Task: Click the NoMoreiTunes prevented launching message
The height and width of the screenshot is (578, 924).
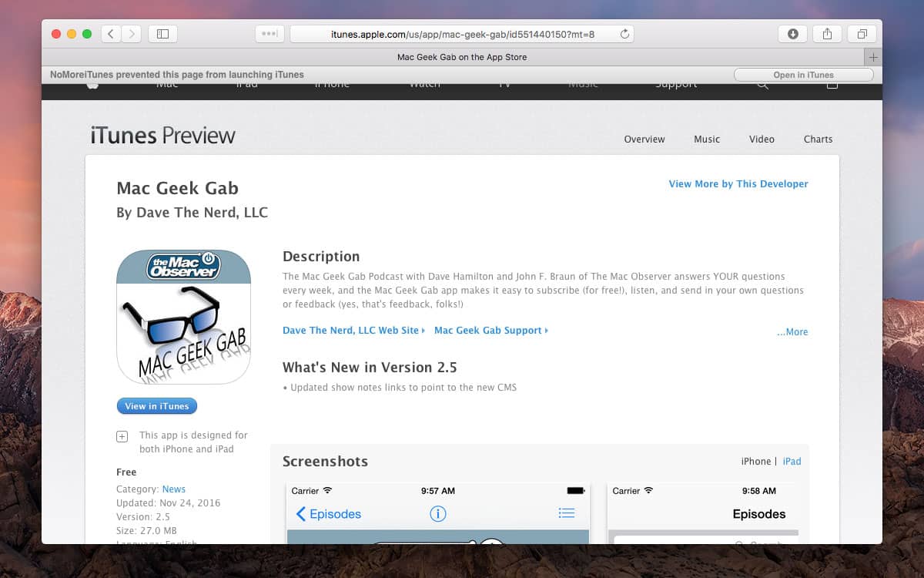Action: (177, 75)
